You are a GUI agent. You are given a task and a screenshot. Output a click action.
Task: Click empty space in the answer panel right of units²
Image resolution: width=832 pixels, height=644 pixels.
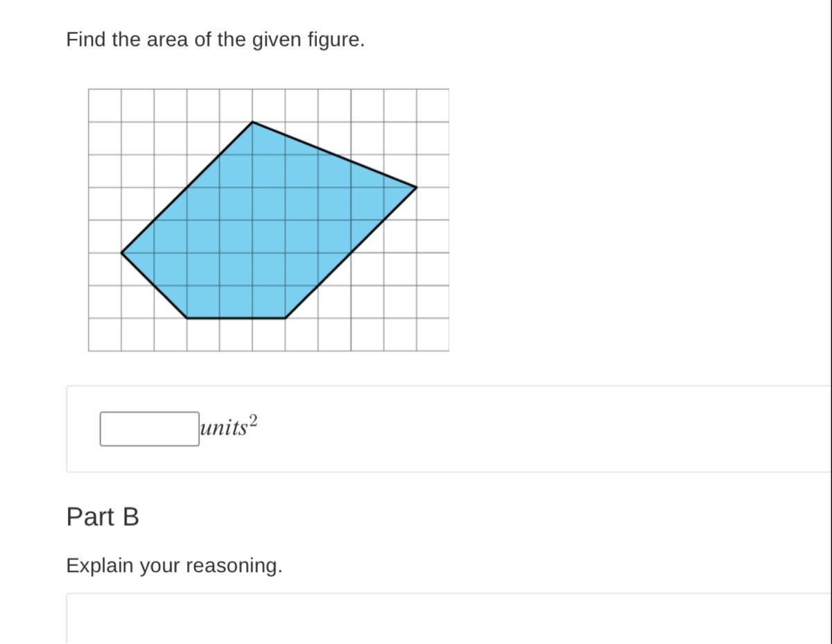pos(520,429)
